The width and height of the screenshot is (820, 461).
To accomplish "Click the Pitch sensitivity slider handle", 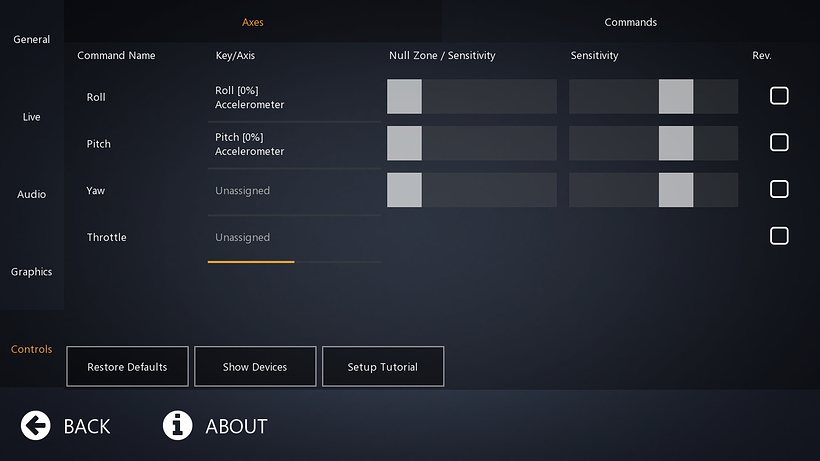I will pyautogui.click(x=676, y=143).
